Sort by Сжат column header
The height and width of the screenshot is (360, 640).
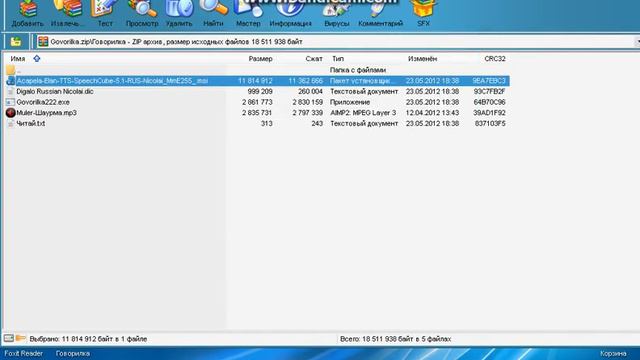click(314, 59)
